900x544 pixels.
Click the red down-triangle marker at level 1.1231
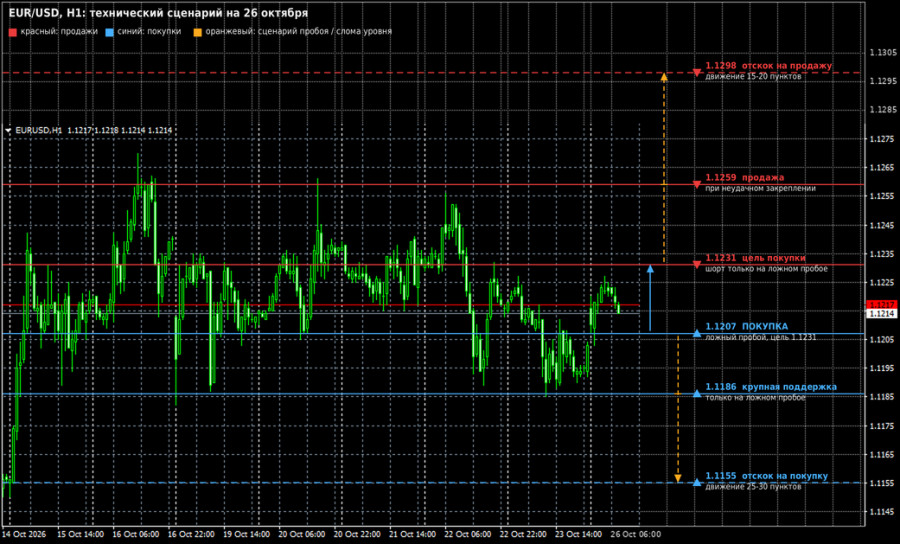coord(697,265)
